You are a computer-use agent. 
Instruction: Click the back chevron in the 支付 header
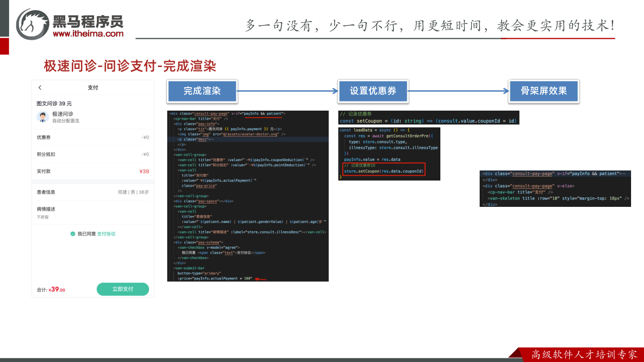[x=40, y=88]
